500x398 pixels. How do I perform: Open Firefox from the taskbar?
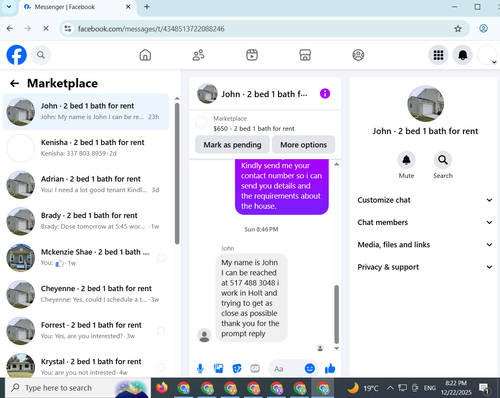coord(162,388)
